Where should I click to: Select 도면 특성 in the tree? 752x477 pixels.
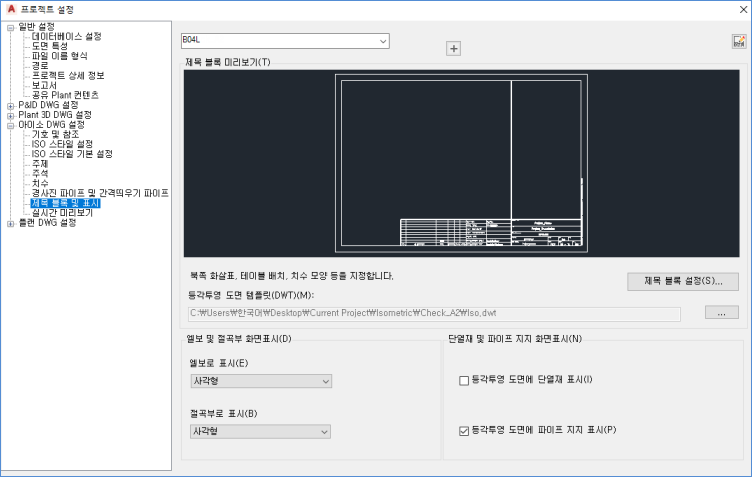pyautogui.click(x=50, y=46)
